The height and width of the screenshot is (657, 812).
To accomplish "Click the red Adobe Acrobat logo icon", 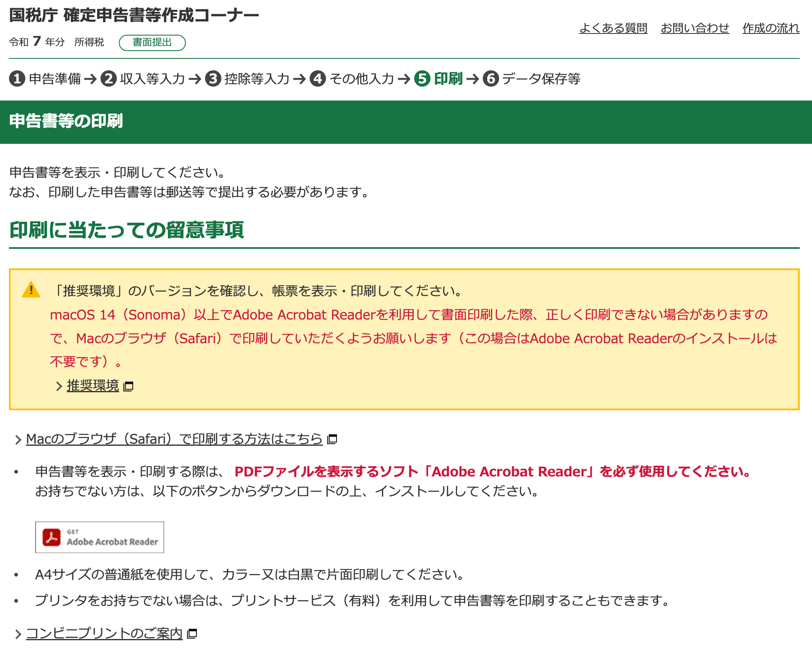I will coord(52,537).
